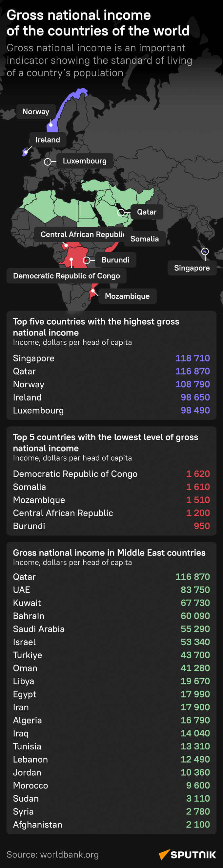
Task: Click Burundi's 950 income value
Action: pos(202,526)
